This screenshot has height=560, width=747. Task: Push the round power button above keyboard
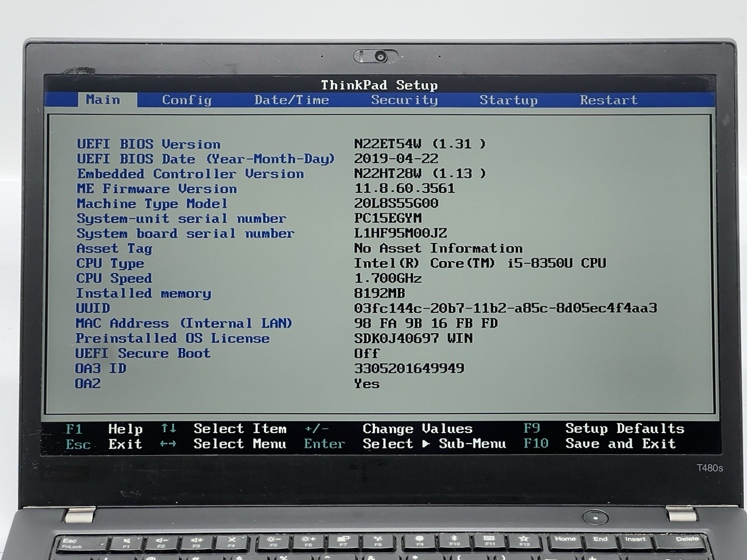[x=595, y=518]
